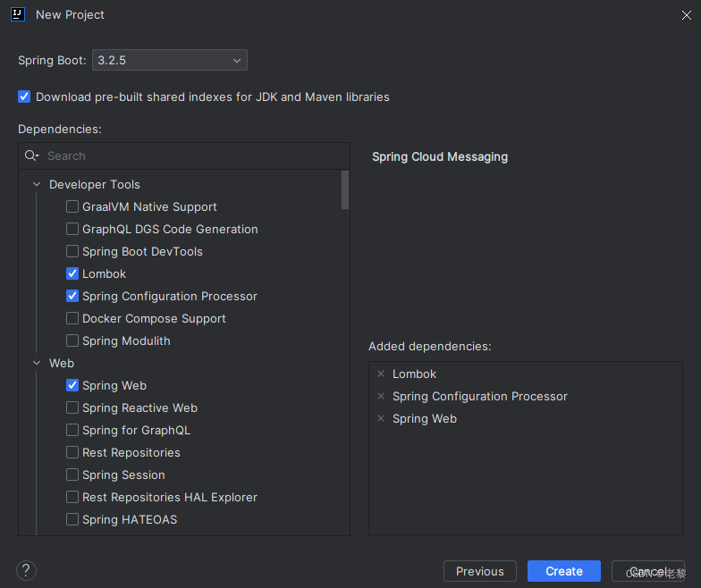Remove Spring Configuration Processor from added dependencies
The image size is (701, 588).
pos(381,396)
